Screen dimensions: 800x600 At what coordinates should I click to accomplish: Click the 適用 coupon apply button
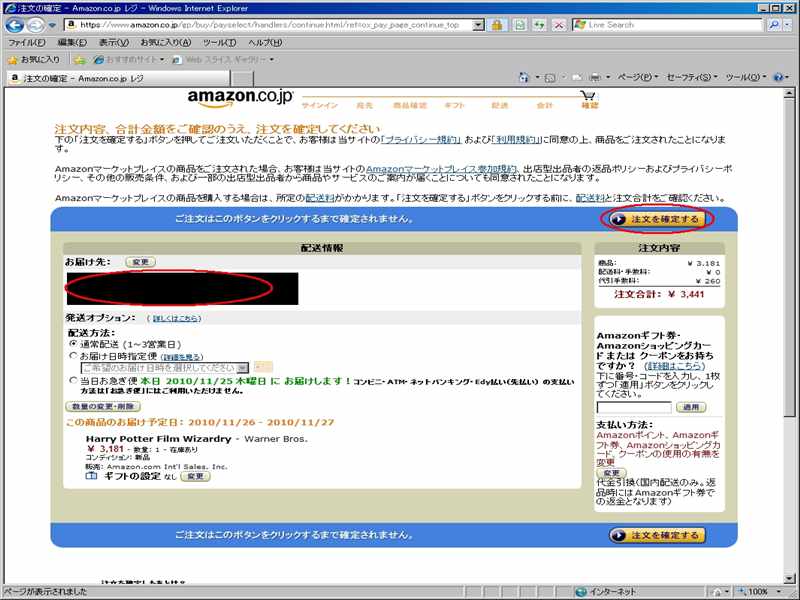(691, 407)
